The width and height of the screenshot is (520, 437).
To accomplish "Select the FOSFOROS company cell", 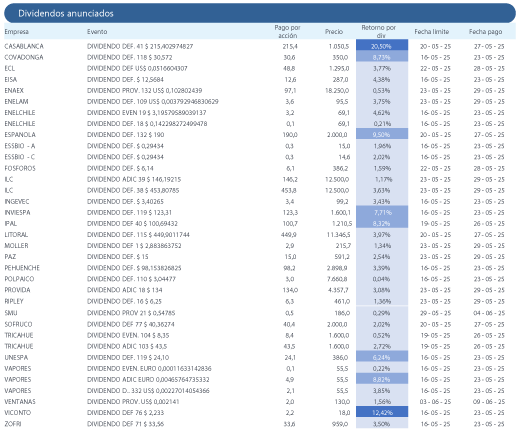I will point(20,168).
